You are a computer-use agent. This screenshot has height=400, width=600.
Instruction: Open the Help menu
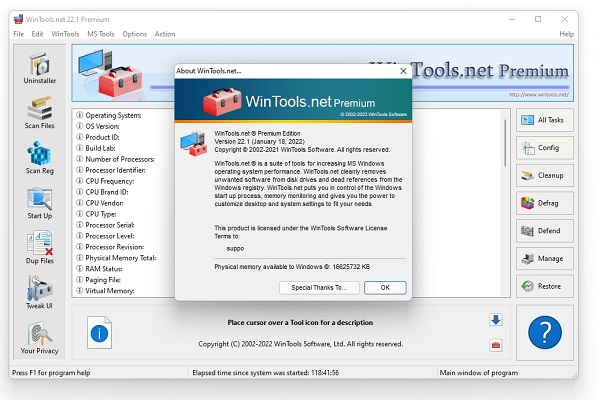pos(566,34)
